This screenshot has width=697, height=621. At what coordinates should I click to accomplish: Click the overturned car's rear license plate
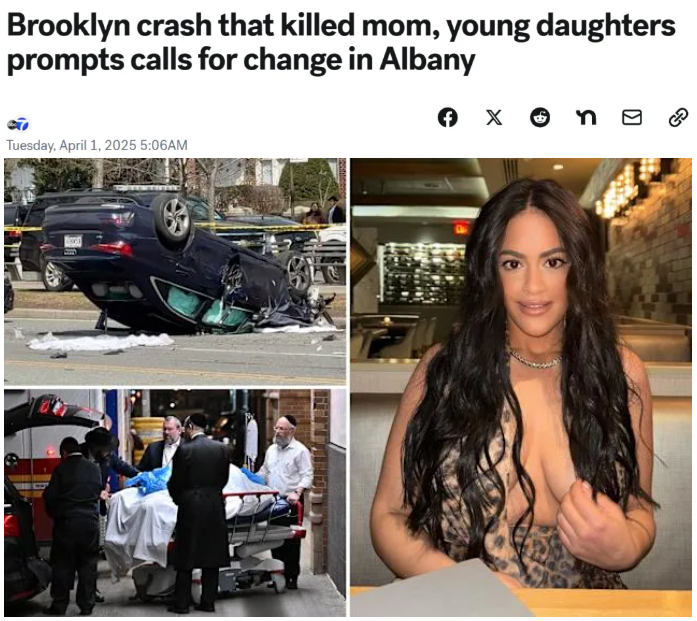pos(73,242)
